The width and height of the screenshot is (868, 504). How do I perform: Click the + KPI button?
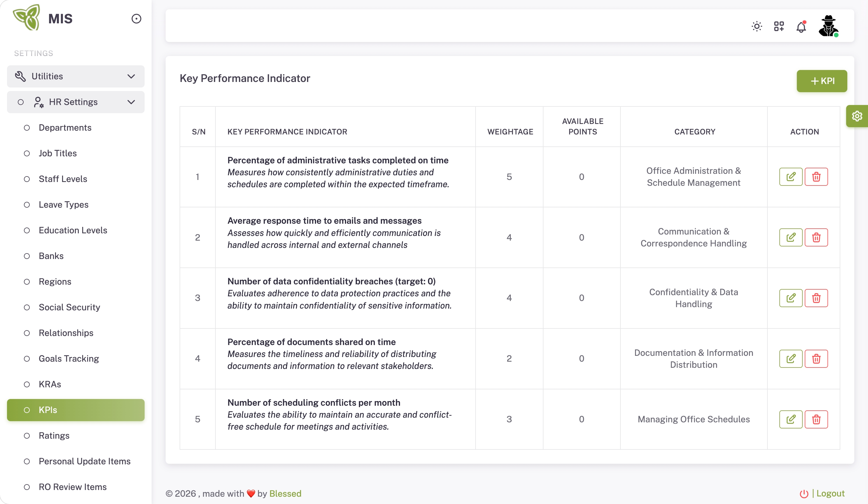click(x=822, y=81)
